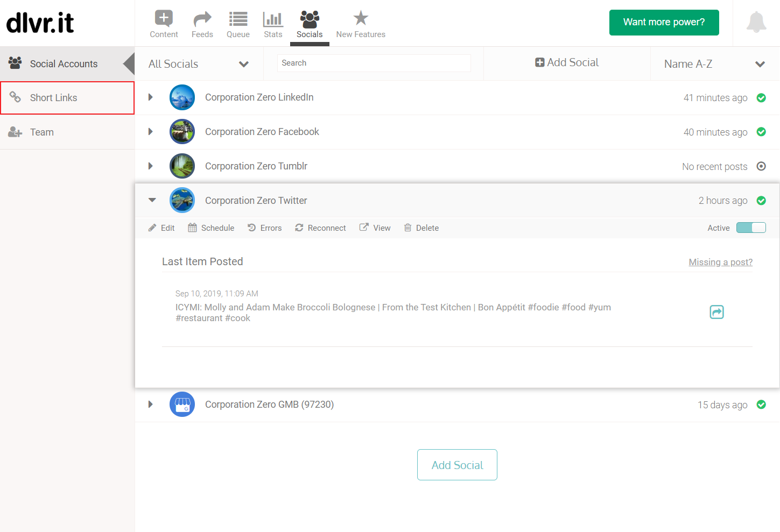The width and height of the screenshot is (780, 532).
Task: Open the Feeds tab icon
Action: pyautogui.click(x=202, y=19)
